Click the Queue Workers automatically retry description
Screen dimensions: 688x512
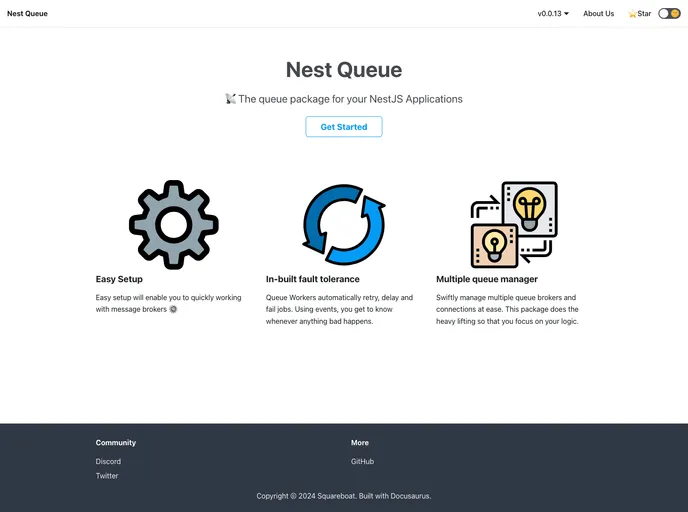[x=339, y=309]
